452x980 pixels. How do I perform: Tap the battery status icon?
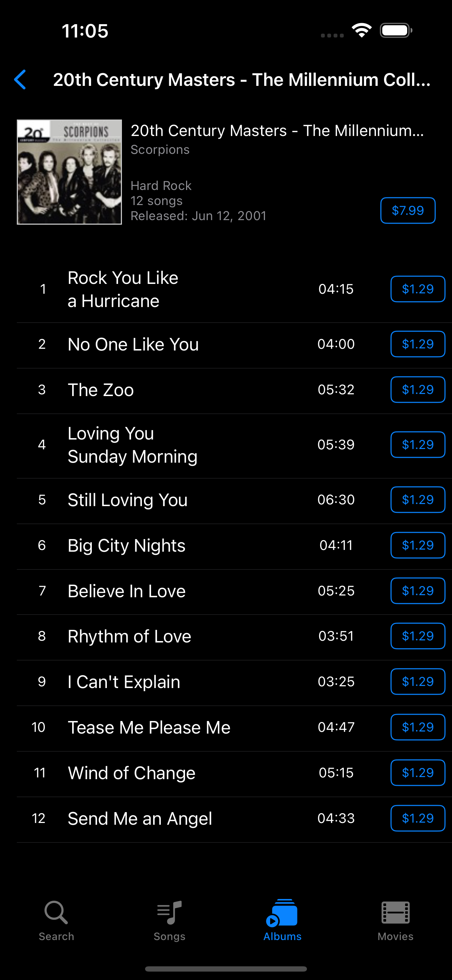click(396, 30)
